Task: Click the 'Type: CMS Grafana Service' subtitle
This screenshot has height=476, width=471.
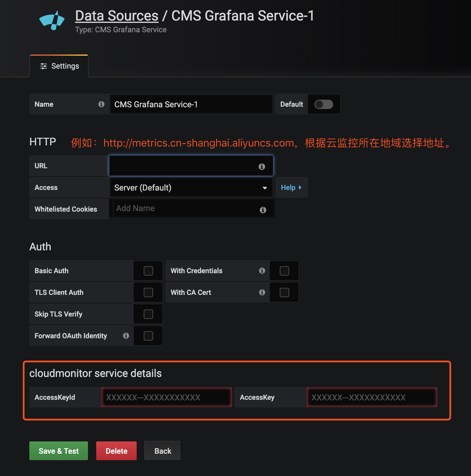Action: point(121,30)
